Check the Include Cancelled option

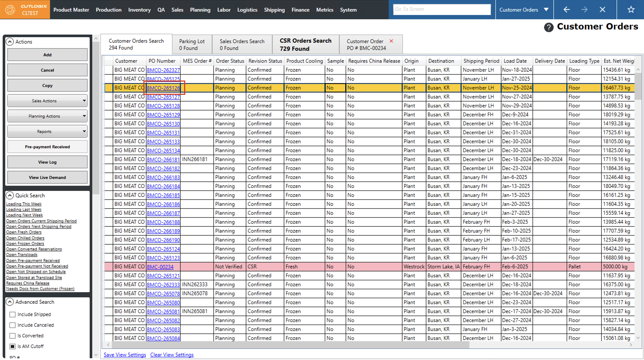(x=13, y=325)
